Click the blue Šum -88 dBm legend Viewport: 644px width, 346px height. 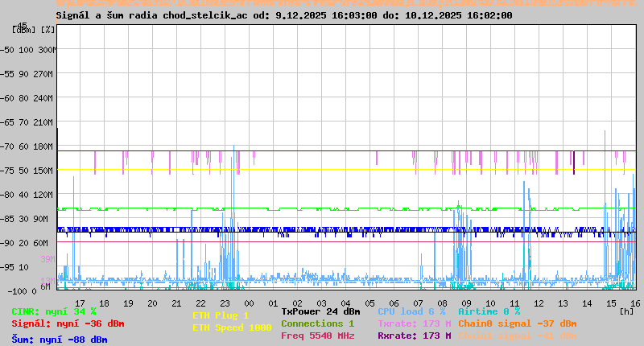(x=60, y=340)
